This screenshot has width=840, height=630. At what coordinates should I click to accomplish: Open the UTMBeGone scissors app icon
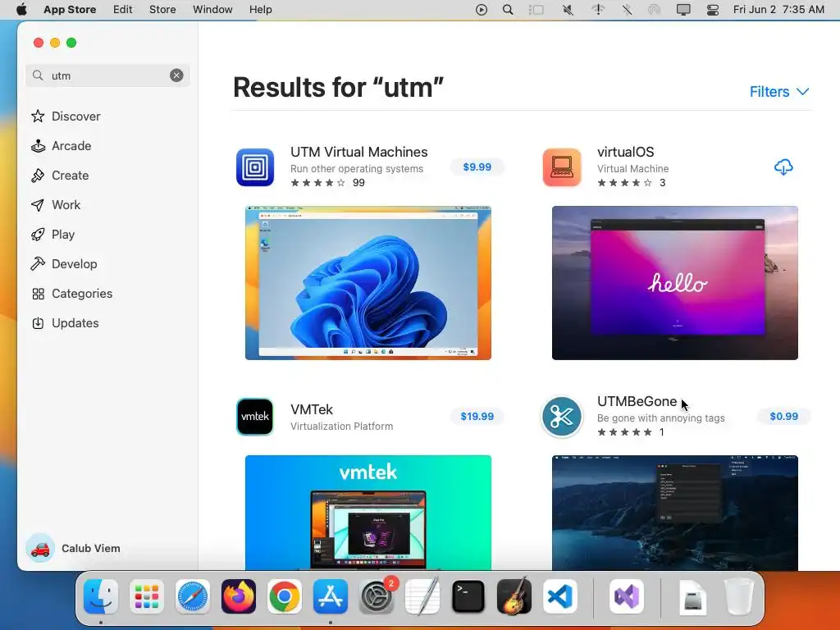[x=562, y=416]
